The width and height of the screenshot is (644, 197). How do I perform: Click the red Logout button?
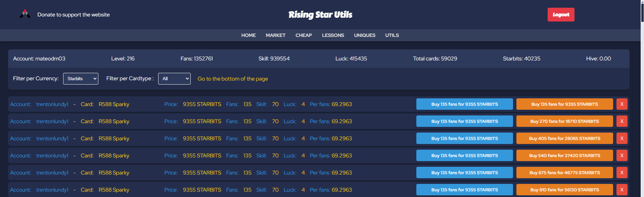coord(561,14)
